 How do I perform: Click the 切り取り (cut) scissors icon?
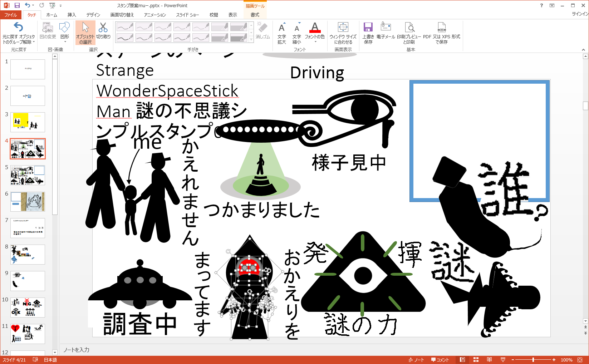point(103,31)
